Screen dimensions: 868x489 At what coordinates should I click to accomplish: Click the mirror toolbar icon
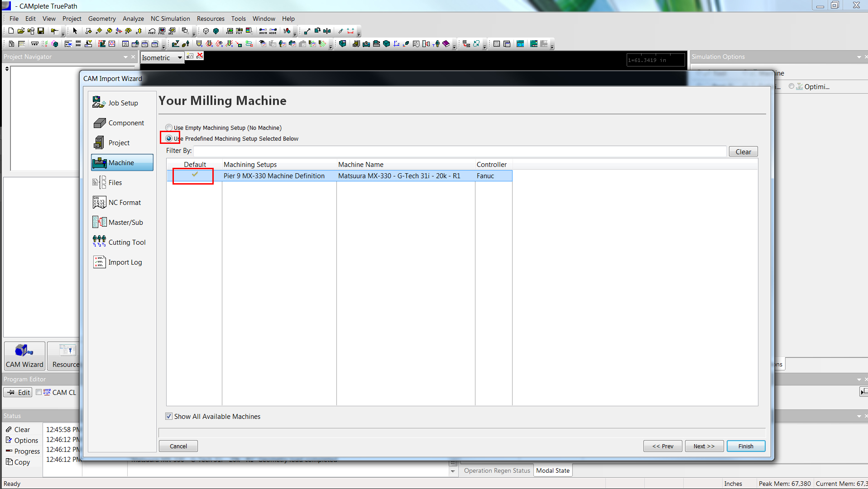[x=327, y=31]
